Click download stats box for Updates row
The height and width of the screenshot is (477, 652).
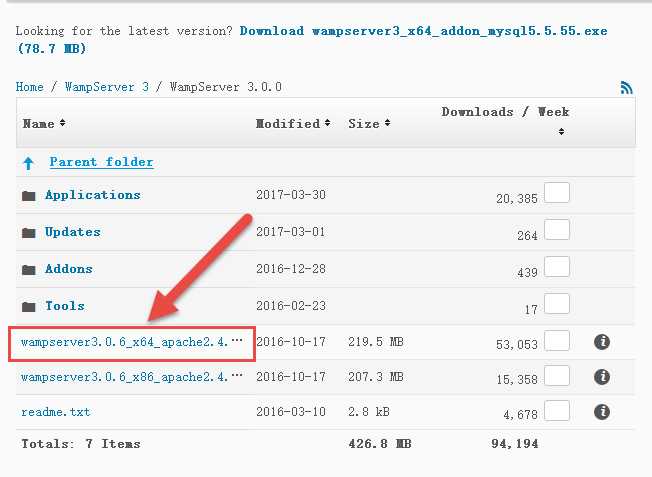pos(557,230)
